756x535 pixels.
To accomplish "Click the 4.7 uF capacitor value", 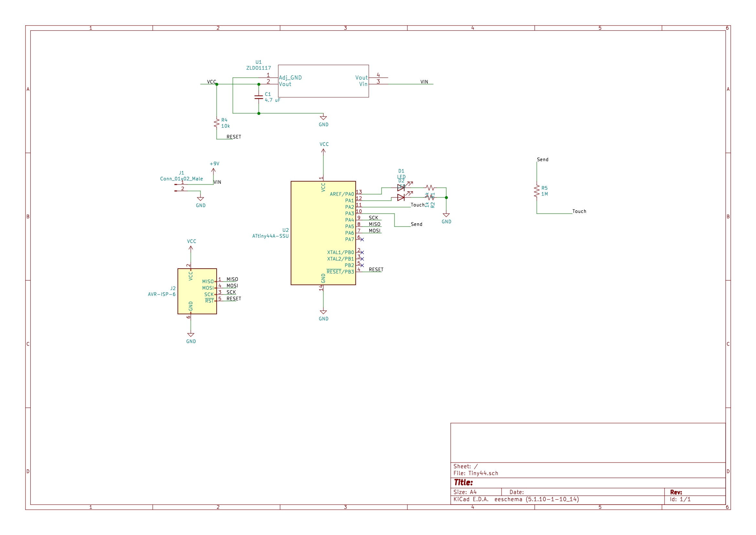I will point(273,100).
